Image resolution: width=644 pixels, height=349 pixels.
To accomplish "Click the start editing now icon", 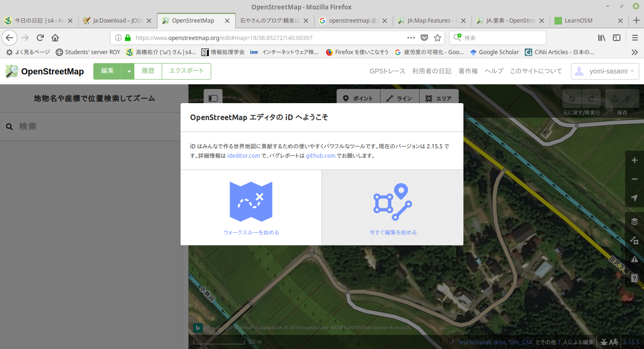I will [392, 202].
